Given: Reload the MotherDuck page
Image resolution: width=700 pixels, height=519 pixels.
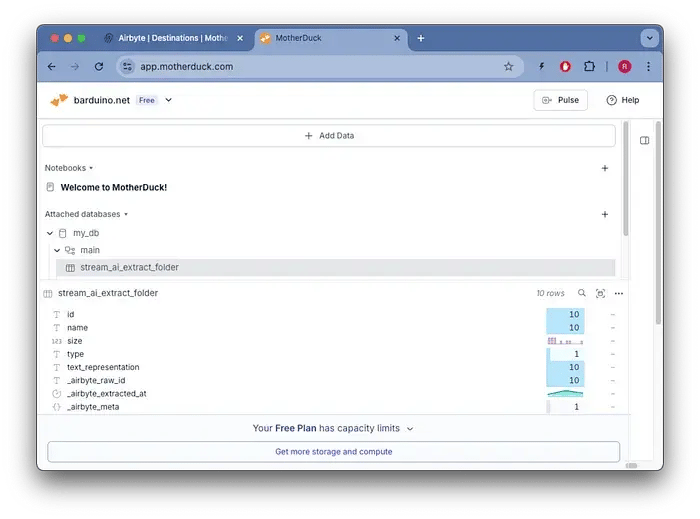Looking at the screenshot, I should pos(99,66).
